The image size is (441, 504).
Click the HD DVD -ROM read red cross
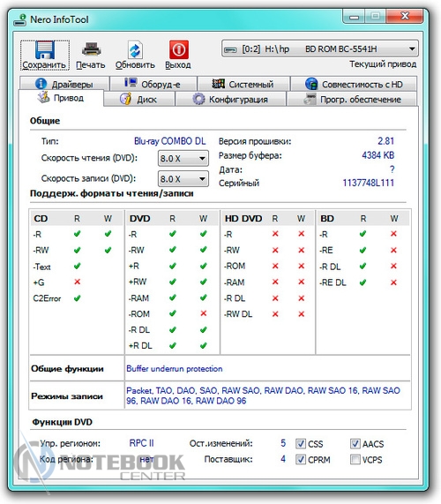275,266
